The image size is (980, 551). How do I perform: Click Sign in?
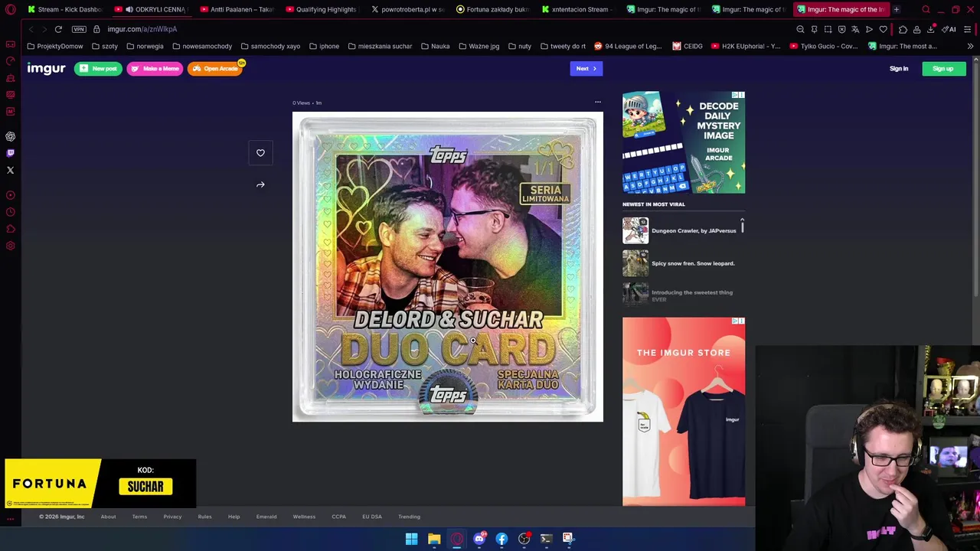pyautogui.click(x=899, y=69)
